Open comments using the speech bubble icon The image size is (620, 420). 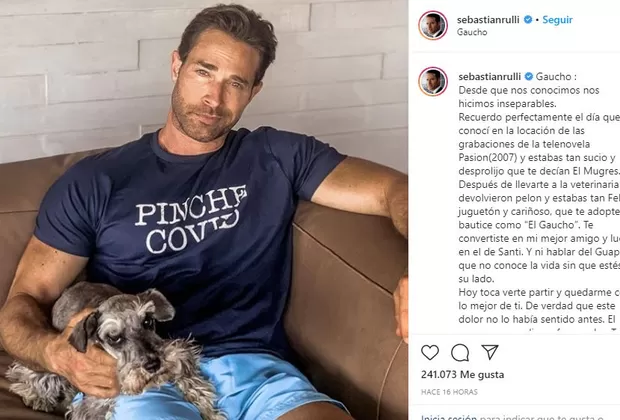[460, 352]
